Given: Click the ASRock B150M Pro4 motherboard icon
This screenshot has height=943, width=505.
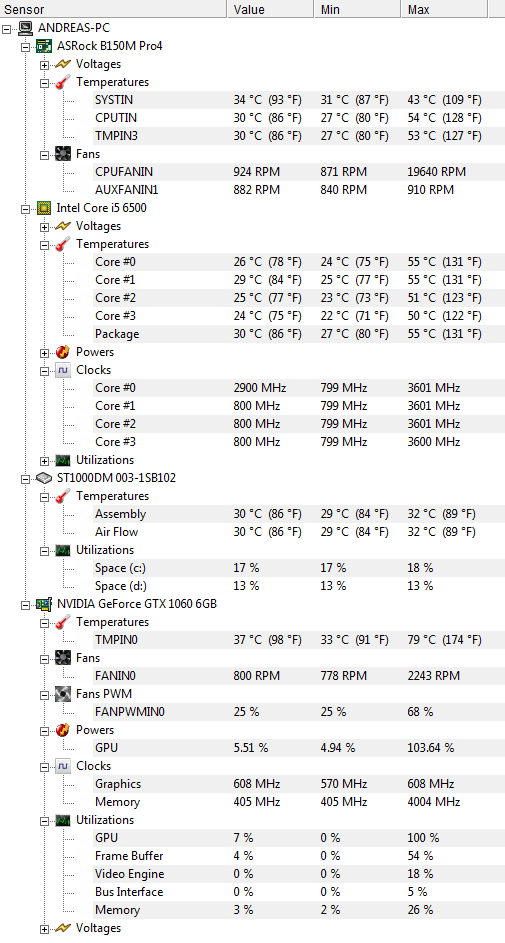Looking at the screenshot, I should click(x=44, y=46).
